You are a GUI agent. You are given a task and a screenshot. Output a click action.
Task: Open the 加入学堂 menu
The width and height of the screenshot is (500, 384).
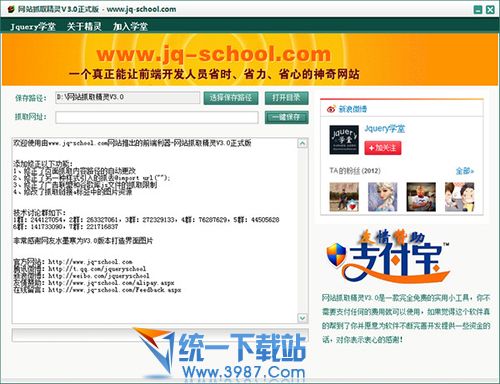(130, 26)
